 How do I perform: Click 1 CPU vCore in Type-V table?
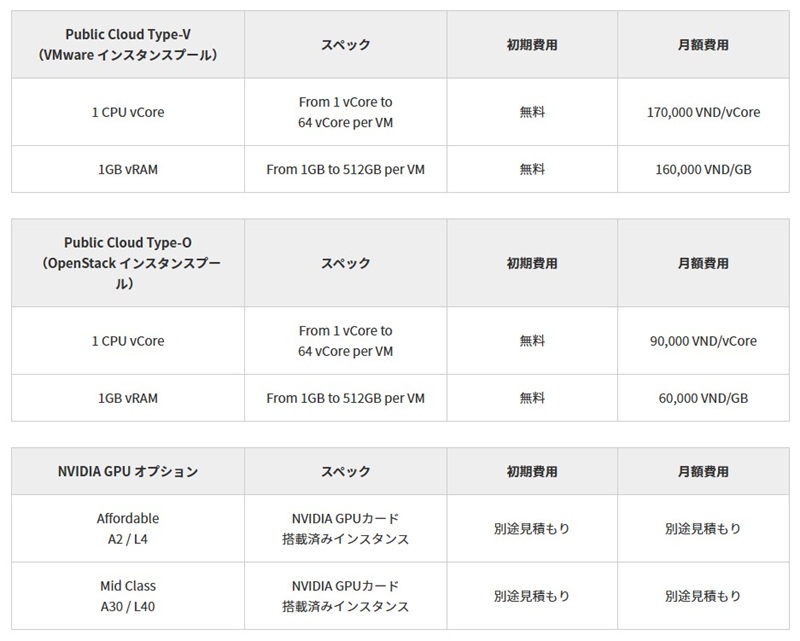point(128,112)
